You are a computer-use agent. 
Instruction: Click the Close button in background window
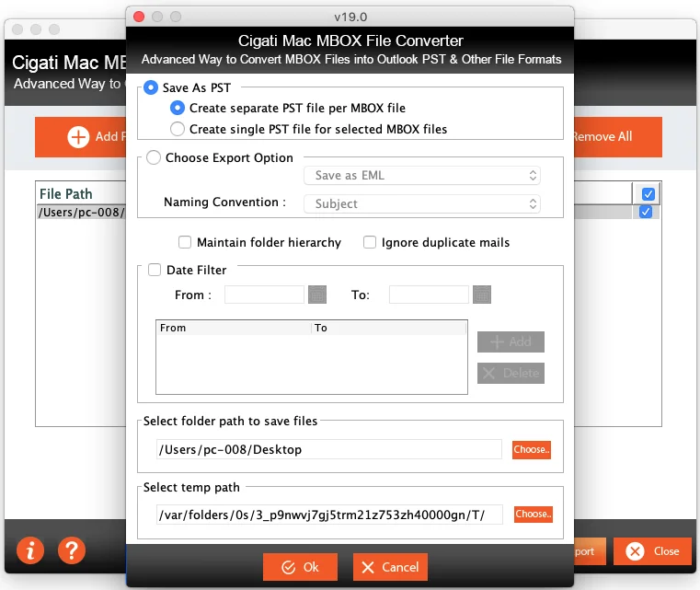[652, 551]
